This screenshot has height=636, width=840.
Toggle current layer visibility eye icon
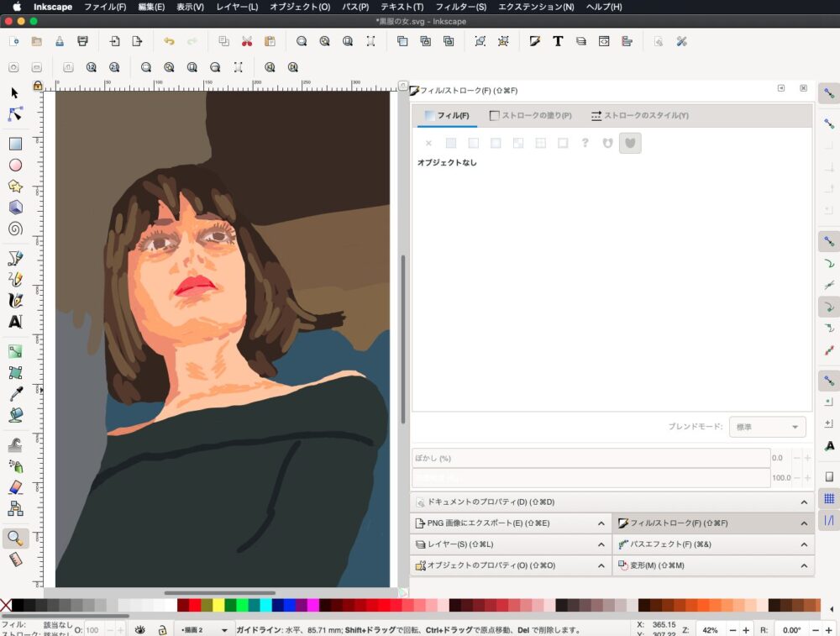[141, 629]
